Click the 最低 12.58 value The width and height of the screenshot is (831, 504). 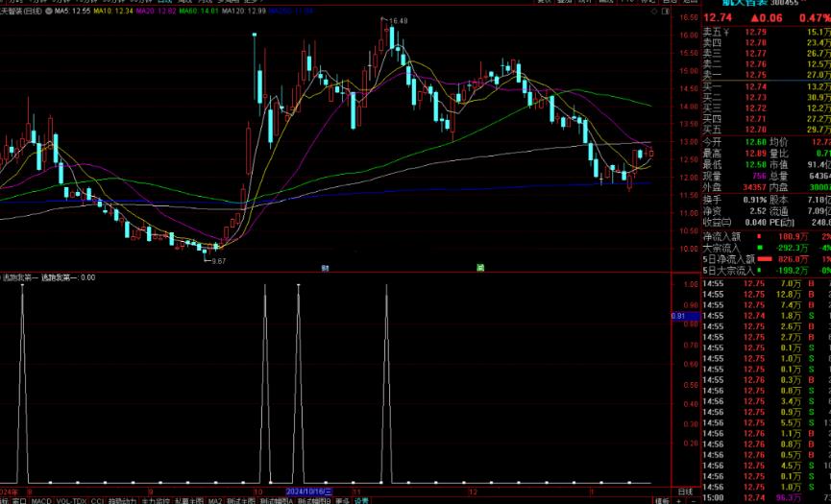tap(755, 164)
